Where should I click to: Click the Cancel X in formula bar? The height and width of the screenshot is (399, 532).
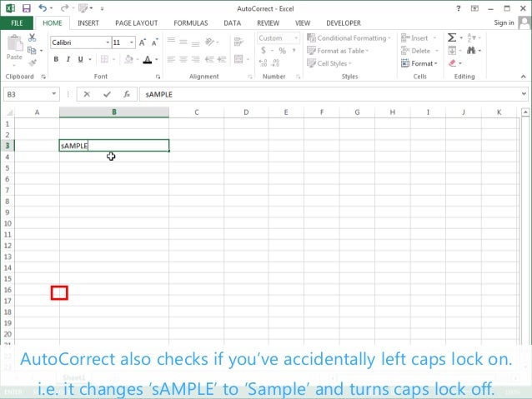tap(87, 94)
